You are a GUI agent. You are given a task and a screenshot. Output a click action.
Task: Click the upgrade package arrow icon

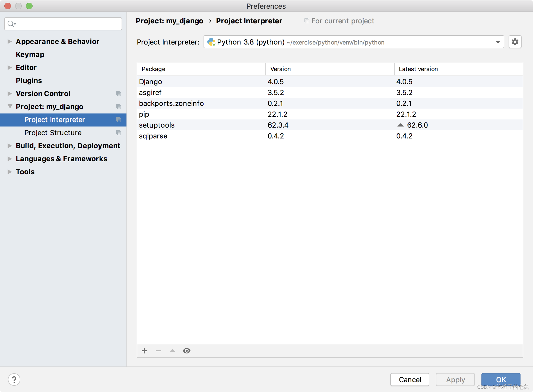pos(173,351)
